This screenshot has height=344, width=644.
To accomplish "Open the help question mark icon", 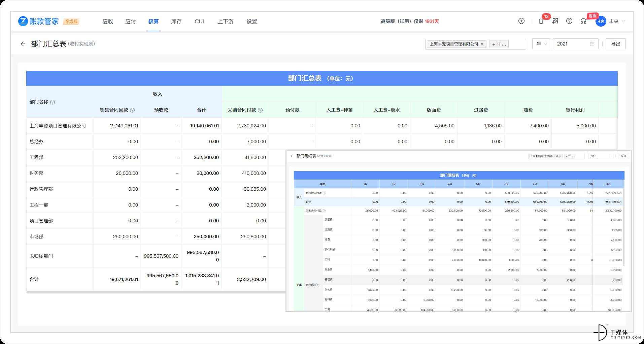I will point(569,21).
